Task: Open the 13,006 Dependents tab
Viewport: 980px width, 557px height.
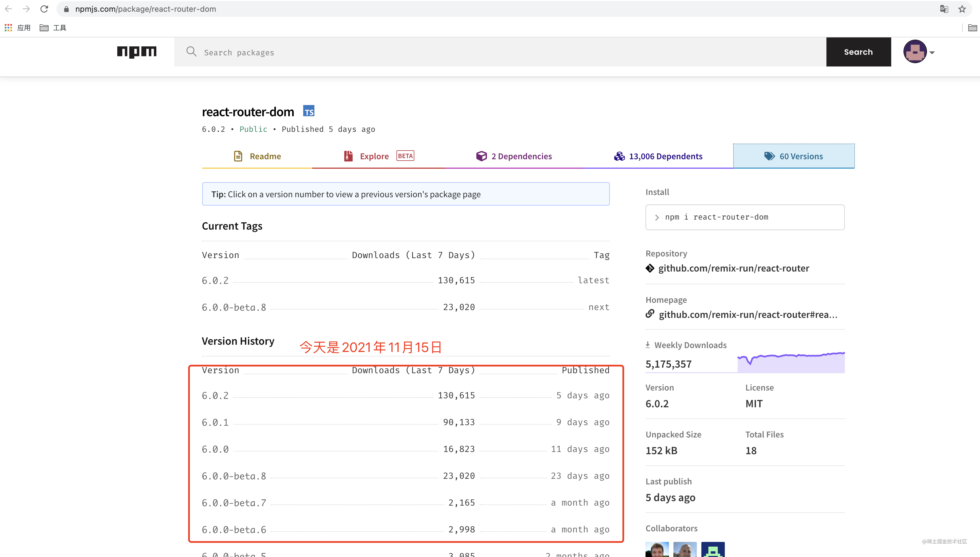Action: (658, 156)
